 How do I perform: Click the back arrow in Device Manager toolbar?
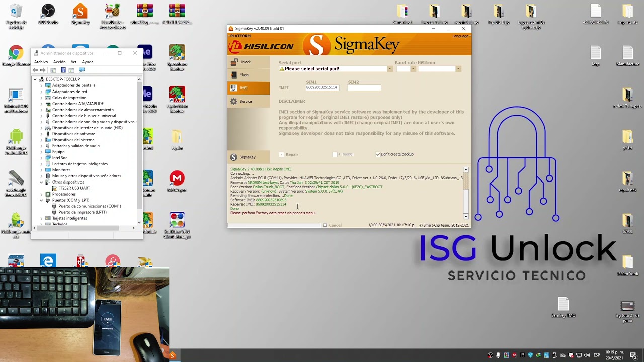pos(35,70)
